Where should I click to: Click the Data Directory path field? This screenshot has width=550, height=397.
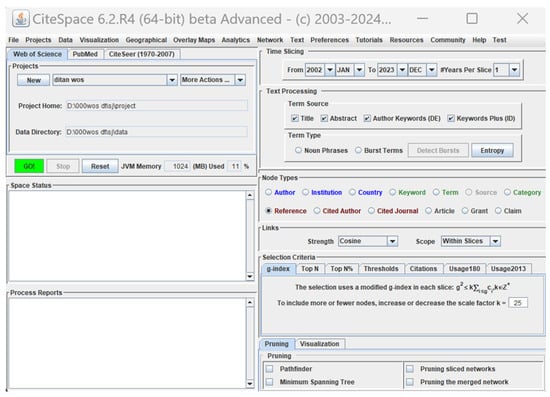(x=156, y=132)
